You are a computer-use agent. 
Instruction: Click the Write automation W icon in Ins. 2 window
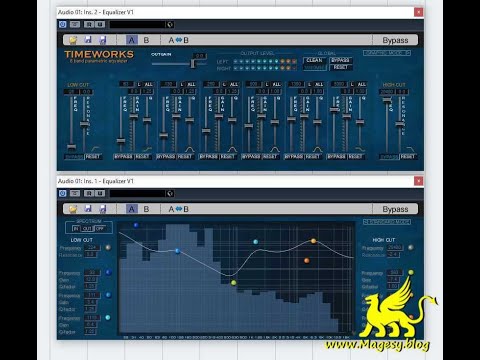[100, 24]
